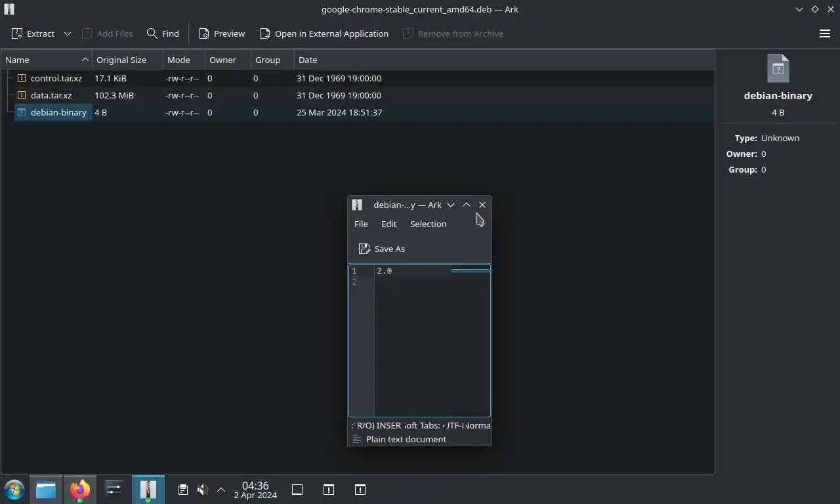Click the Owner column header
The height and width of the screenshot is (504, 840).
228,60
